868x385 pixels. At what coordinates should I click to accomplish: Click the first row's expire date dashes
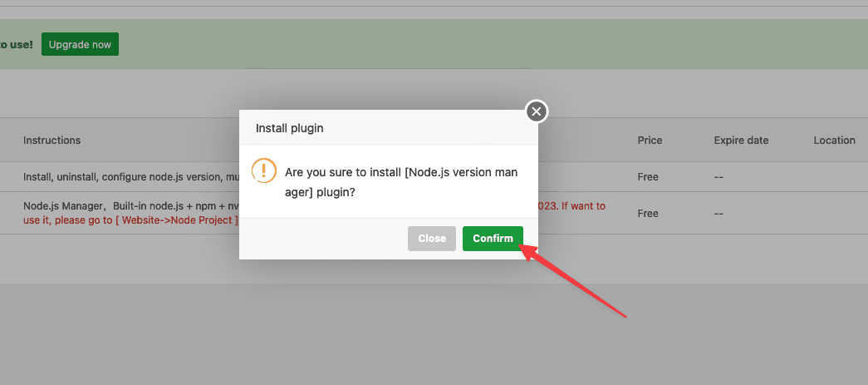coord(721,177)
